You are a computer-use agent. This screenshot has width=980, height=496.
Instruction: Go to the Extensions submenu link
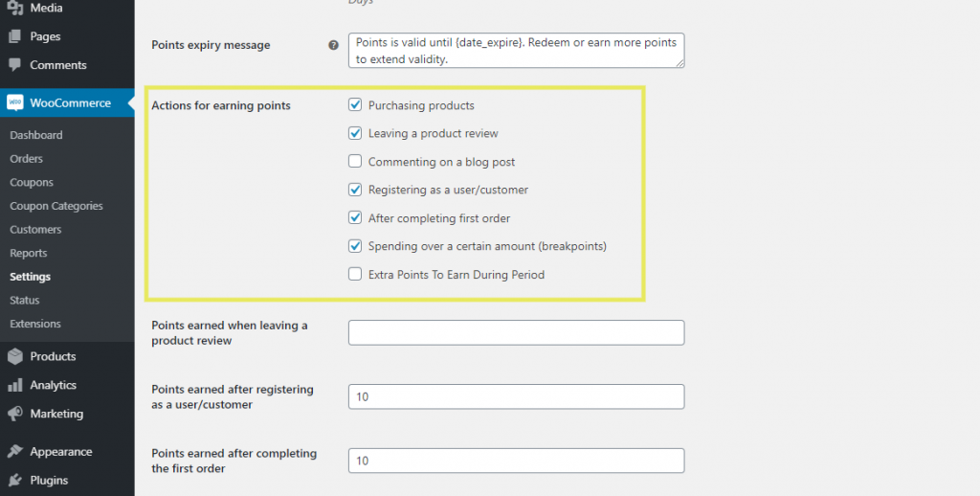coord(35,324)
